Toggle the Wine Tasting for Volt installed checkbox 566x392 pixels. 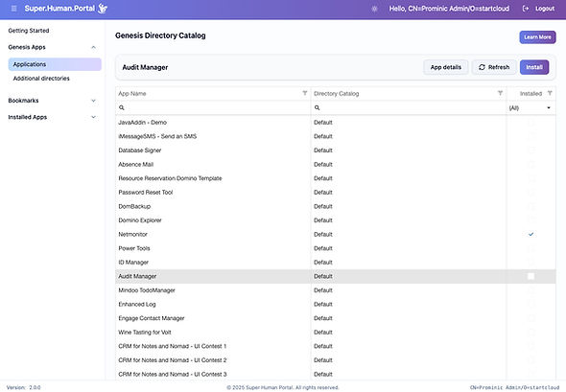pos(531,333)
